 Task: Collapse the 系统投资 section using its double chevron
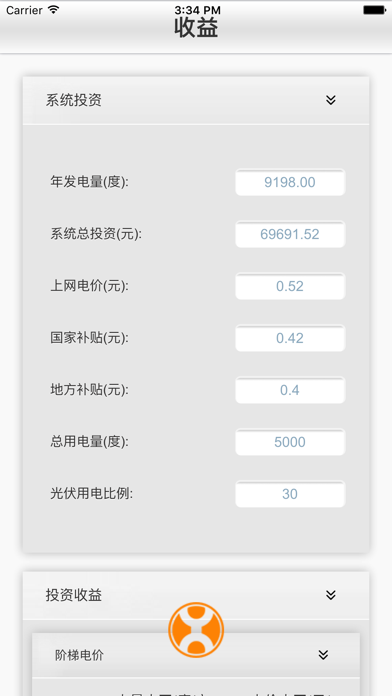pyautogui.click(x=331, y=100)
